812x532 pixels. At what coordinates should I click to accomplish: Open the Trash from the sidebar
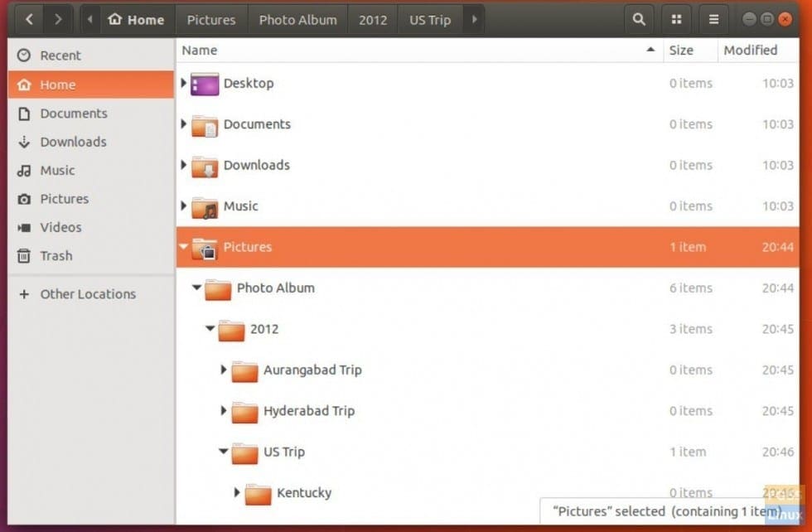click(x=55, y=255)
